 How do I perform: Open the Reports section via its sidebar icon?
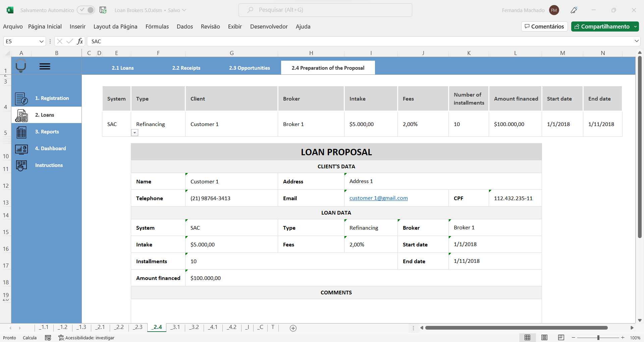click(21, 132)
